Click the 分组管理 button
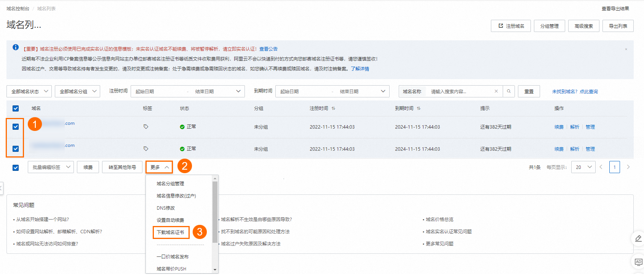This screenshot has width=644, height=277. click(x=550, y=26)
